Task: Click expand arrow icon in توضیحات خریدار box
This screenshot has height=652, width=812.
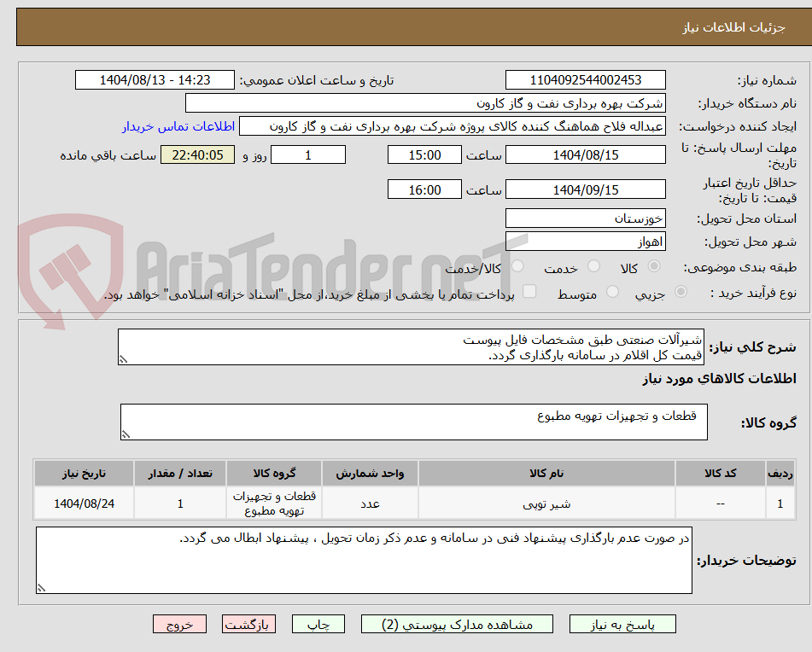Action: click(x=42, y=589)
